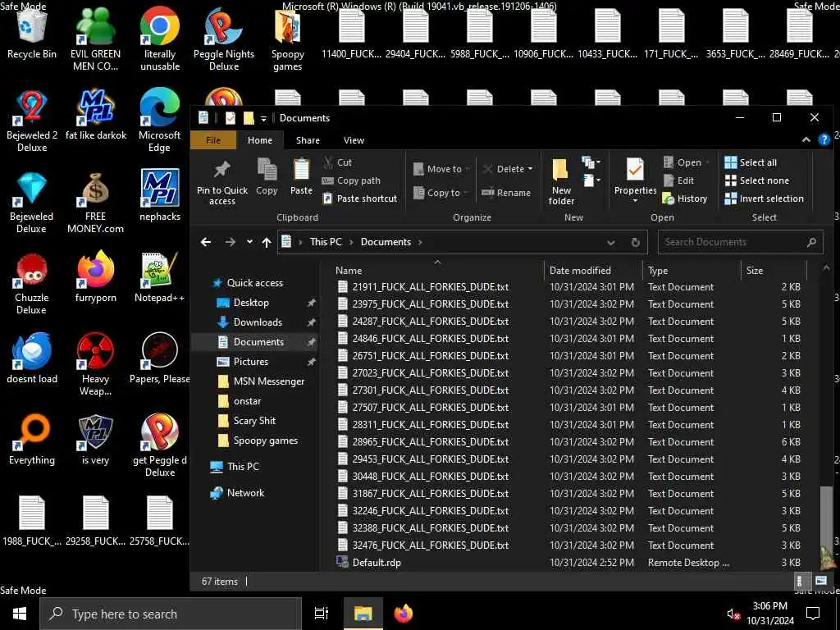Open the Recycle Bin desktop icon
Image resolution: width=840 pixels, height=630 pixels.
point(32,33)
